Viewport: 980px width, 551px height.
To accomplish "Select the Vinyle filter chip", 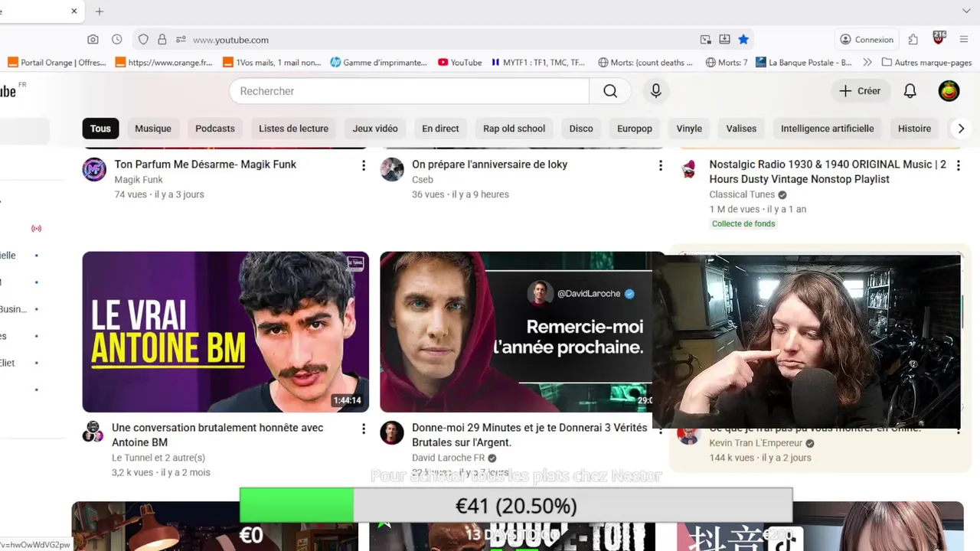I will click(689, 129).
